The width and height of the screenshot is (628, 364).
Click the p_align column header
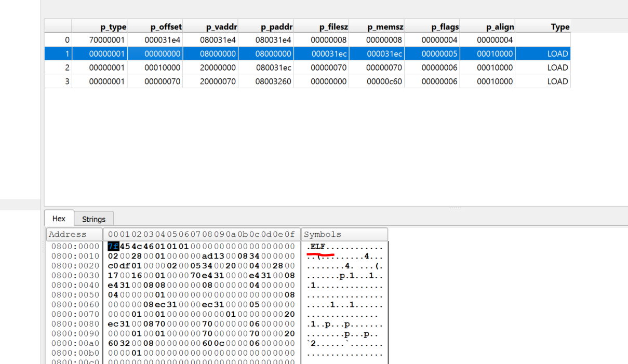point(500,26)
